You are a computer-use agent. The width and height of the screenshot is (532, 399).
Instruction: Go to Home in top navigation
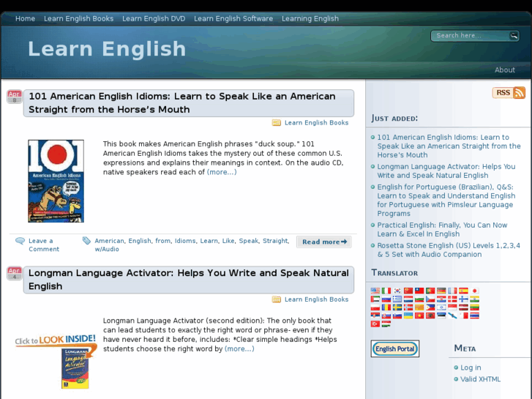[25, 19]
